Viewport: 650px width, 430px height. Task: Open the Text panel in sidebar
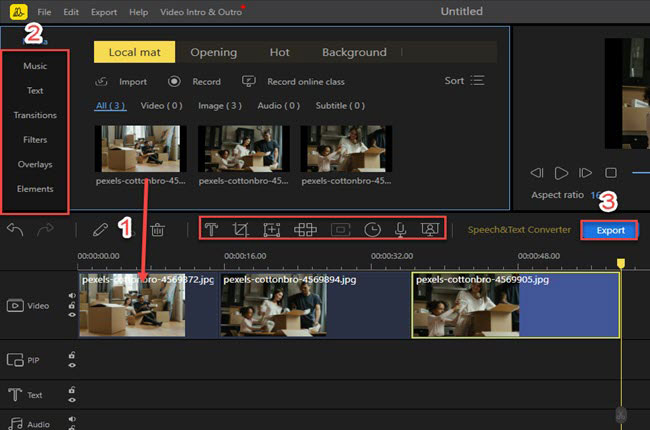pyautogui.click(x=35, y=90)
